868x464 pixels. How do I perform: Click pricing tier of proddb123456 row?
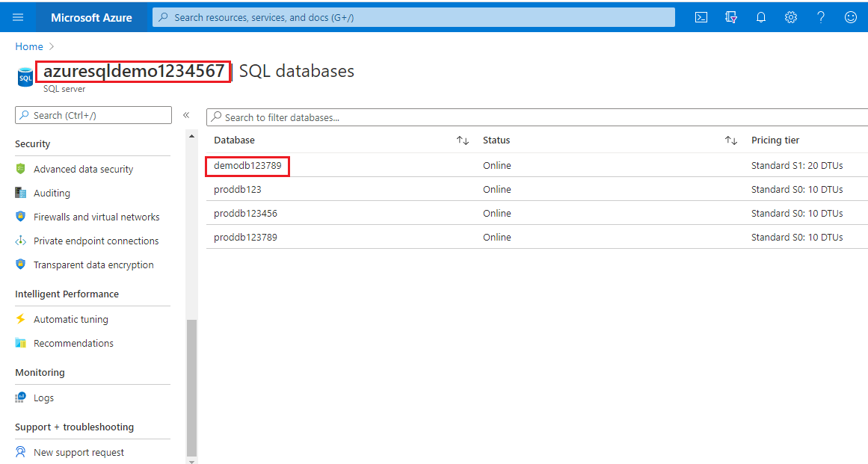(x=797, y=213)
